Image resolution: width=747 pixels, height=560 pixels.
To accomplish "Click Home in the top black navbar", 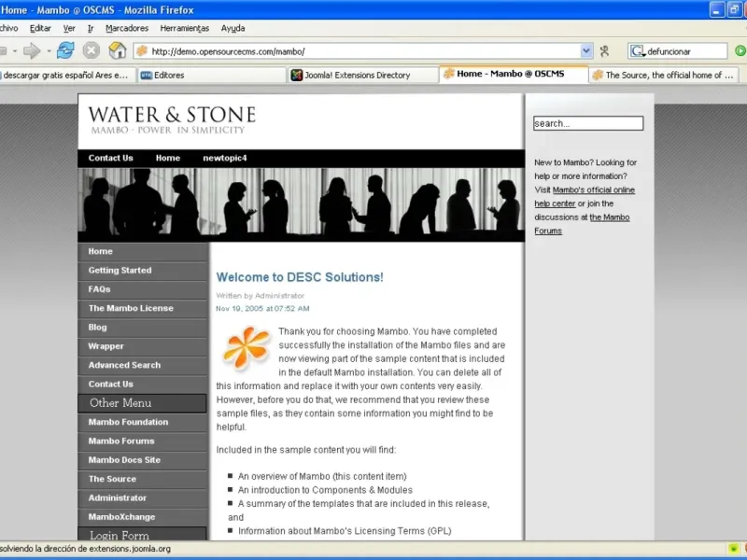I will (x=168, y=158).
